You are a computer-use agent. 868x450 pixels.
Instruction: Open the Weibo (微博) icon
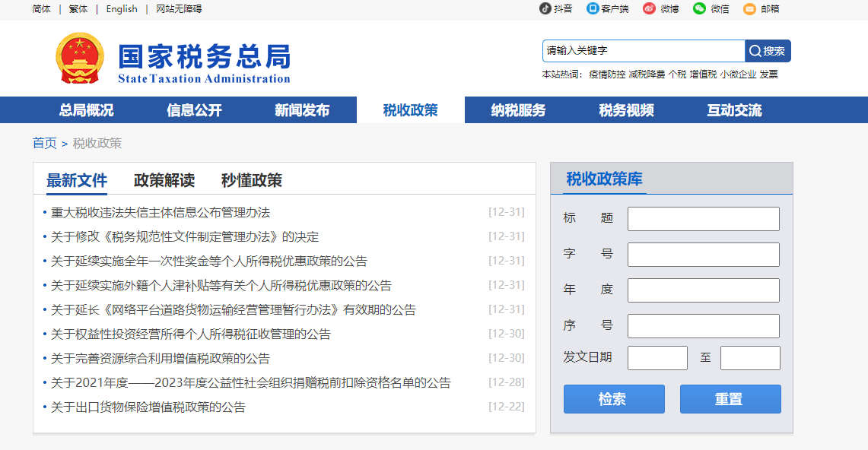tap(648, 9)
